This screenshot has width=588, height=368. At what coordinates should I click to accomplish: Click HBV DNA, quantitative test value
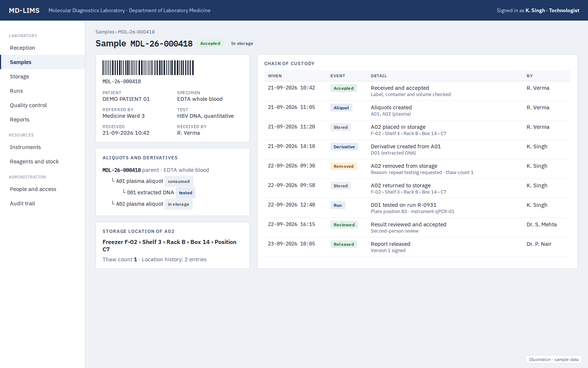[205, 116]
